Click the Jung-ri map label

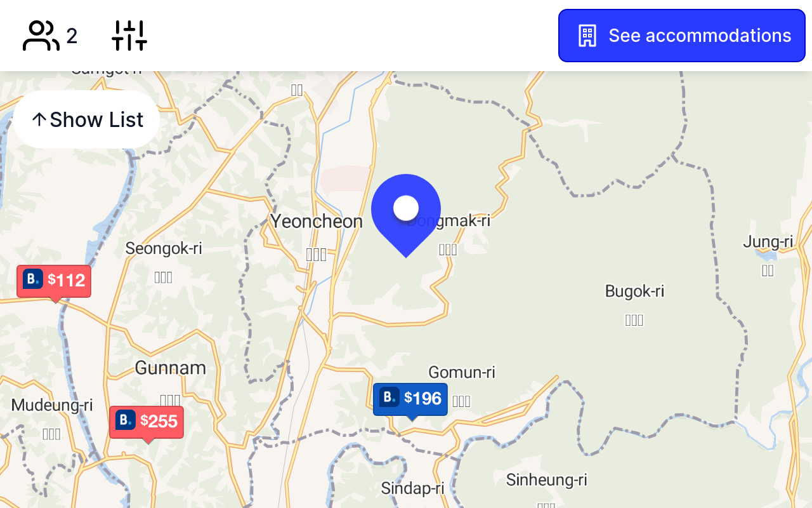tap(768, 242)
